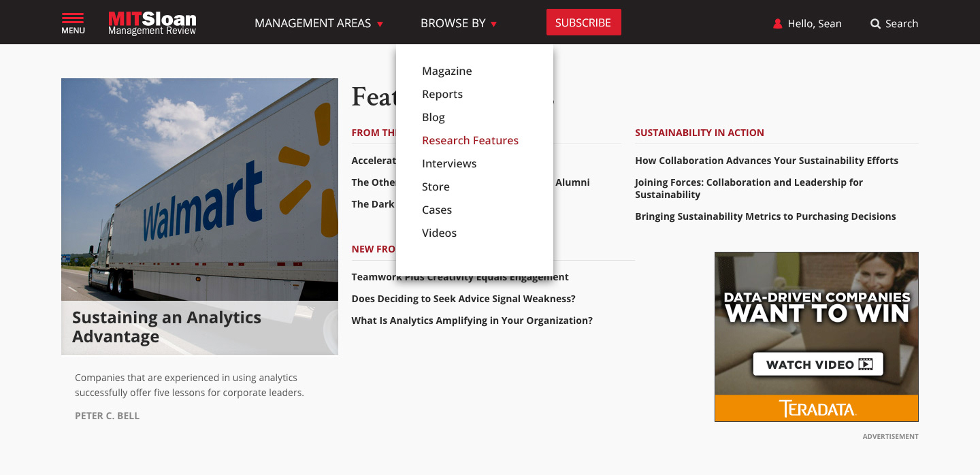This screenshot has width=980, height=475.
Task: Open Teamwork Plus Creativity Equals Engagement article
Action: coord(460,277)
